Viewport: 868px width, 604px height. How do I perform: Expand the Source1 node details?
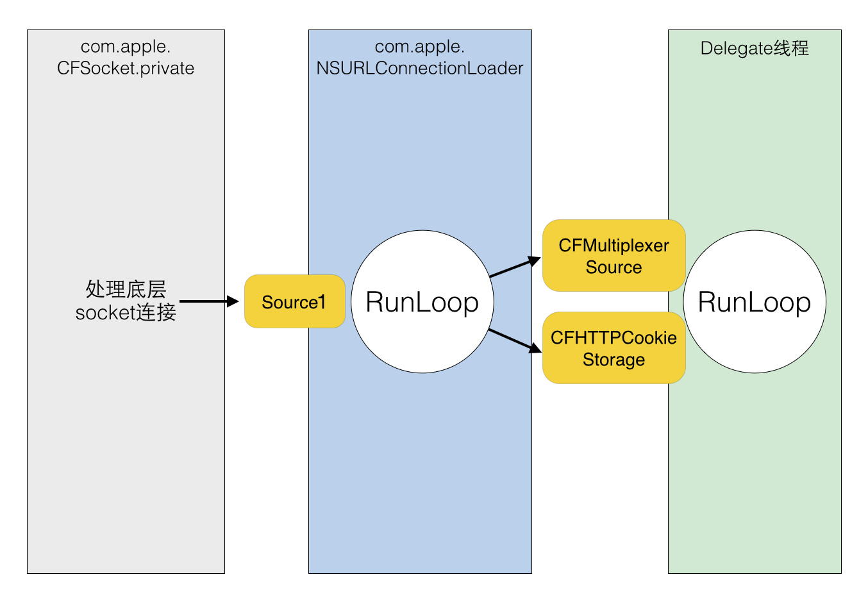294,301
